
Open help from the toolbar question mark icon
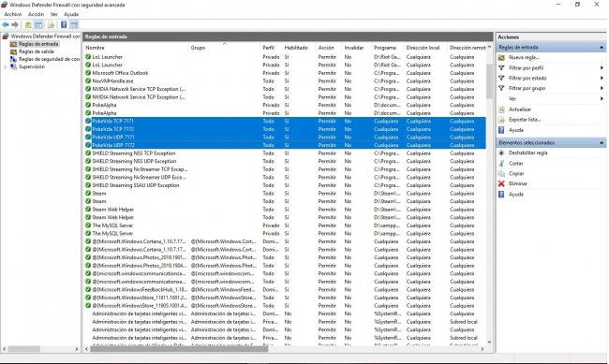64,25
